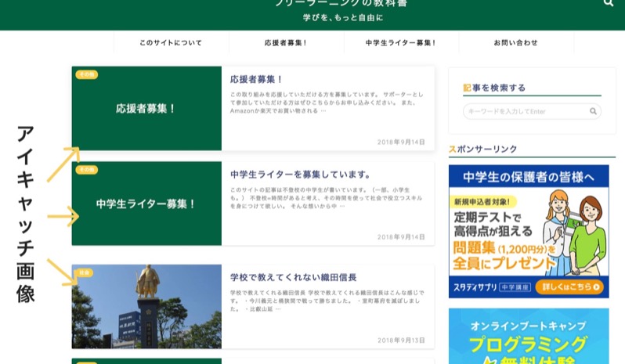Click the 詳しくはこちら orange button in the ad
Image resolution: width=625 pixels, height=364 pixels.
click(569, 287)
